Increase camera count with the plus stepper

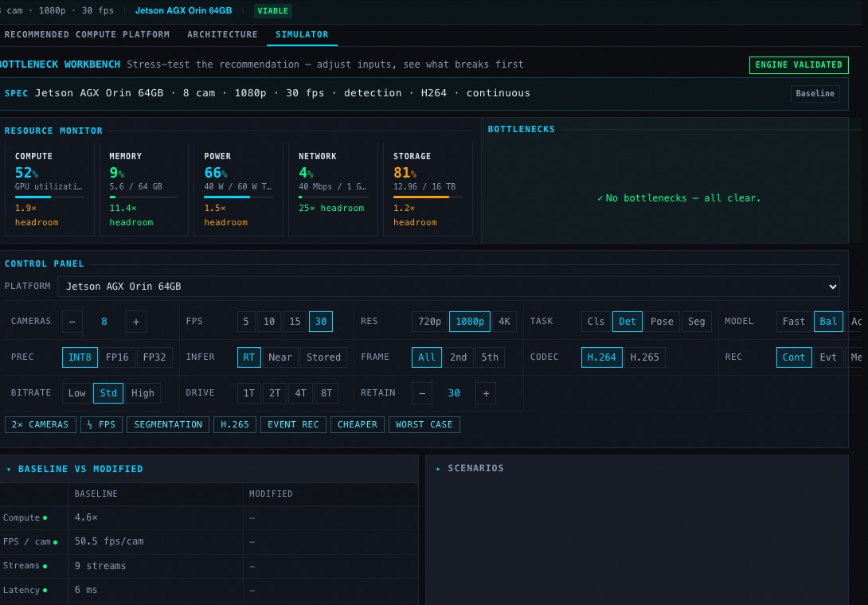click(135, 321)
